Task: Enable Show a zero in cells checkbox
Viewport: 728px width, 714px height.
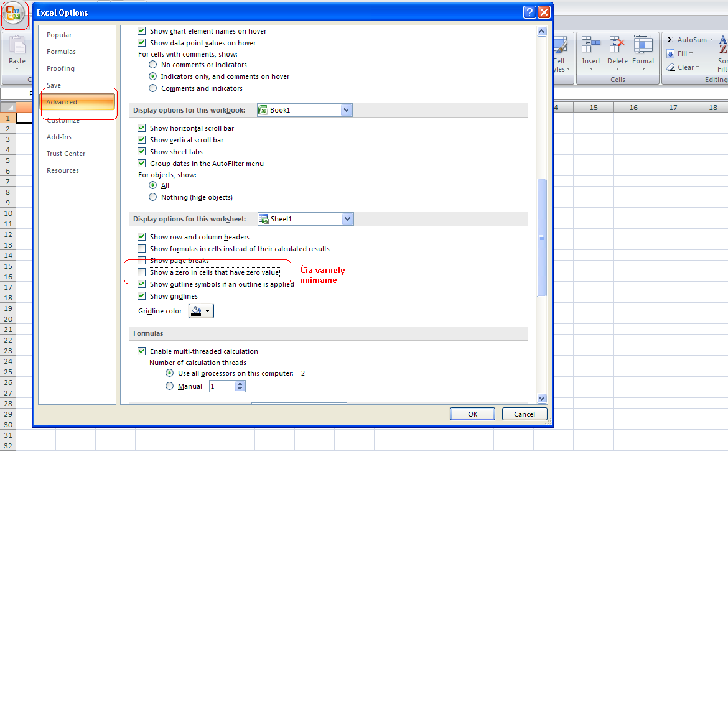Action: coord(142,272)
